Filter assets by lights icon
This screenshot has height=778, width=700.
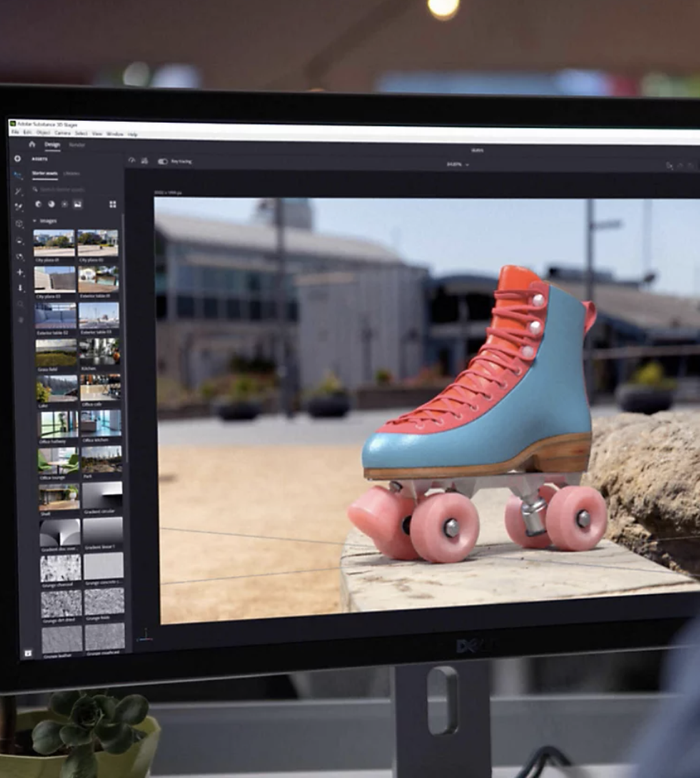tap(64, 204)
